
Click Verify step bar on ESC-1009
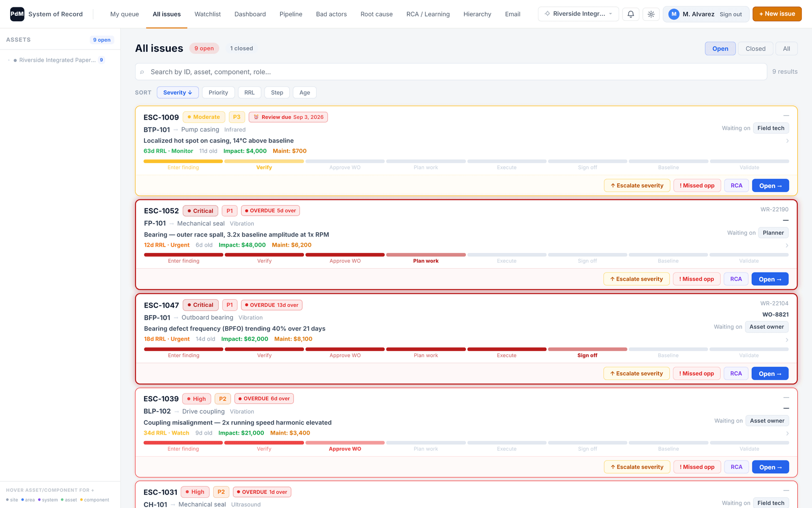[x=264, y=162]
